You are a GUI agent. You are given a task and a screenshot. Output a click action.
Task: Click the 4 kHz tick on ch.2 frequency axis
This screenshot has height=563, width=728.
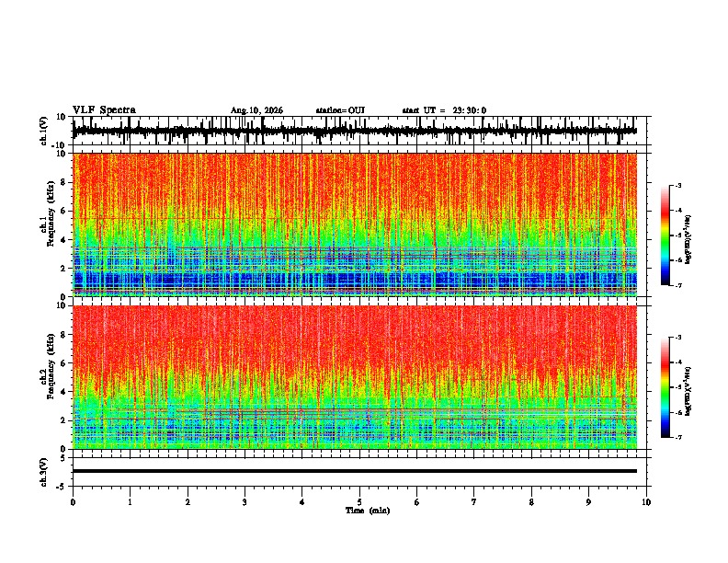pyautogui.click(x=63, y=392)
